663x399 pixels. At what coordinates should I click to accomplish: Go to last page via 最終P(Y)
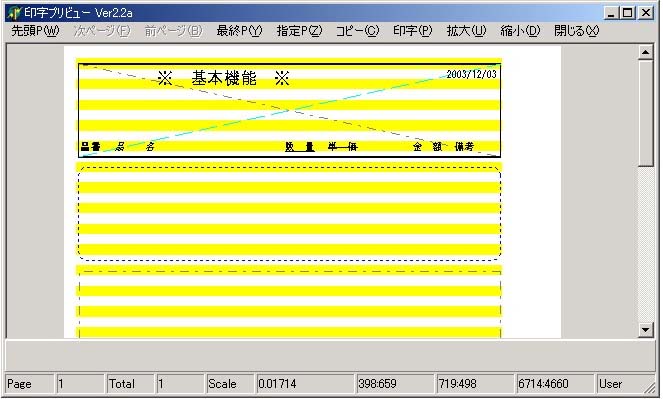(x=239, y=31)
